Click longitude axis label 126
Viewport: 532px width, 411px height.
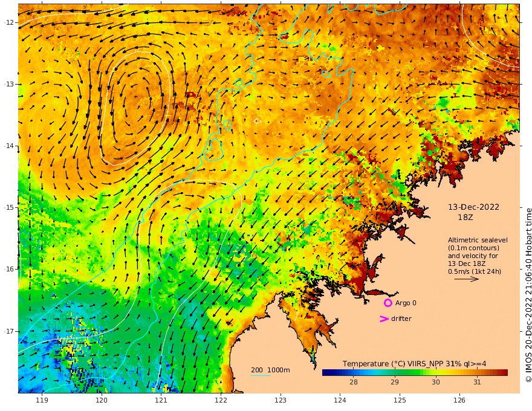coord(459,400)
